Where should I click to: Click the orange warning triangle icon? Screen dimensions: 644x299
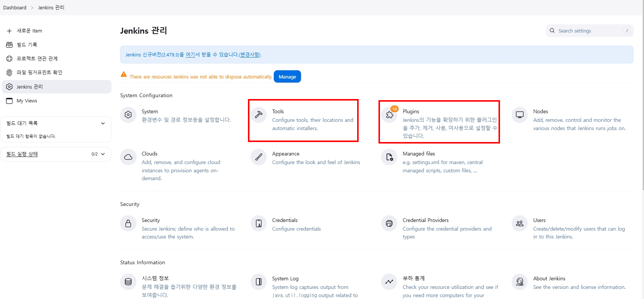[x=124, y=74]
